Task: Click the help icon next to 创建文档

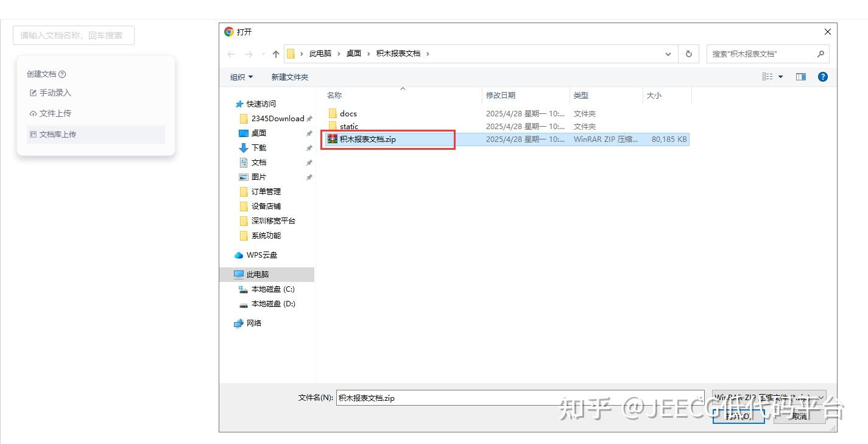Action: [x=62, y=74]
